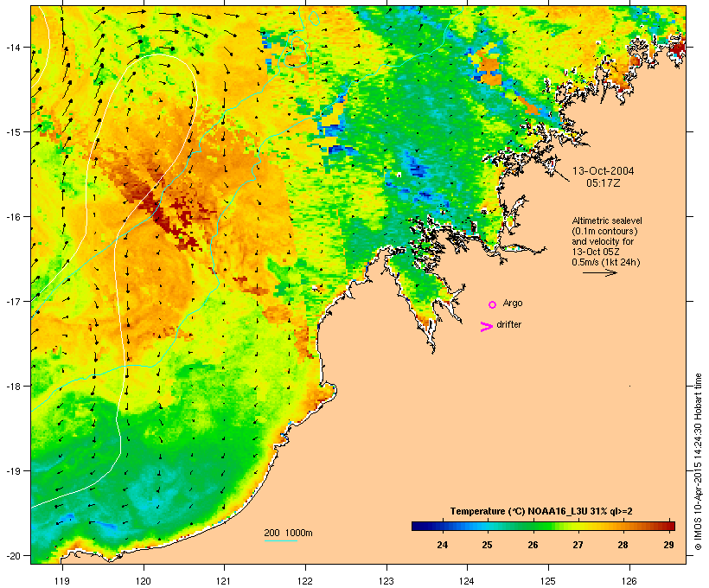The image size is (709, 588).
Task: Click the '0.5m/s (1kt 24h)' text
Action: [606, 262]
